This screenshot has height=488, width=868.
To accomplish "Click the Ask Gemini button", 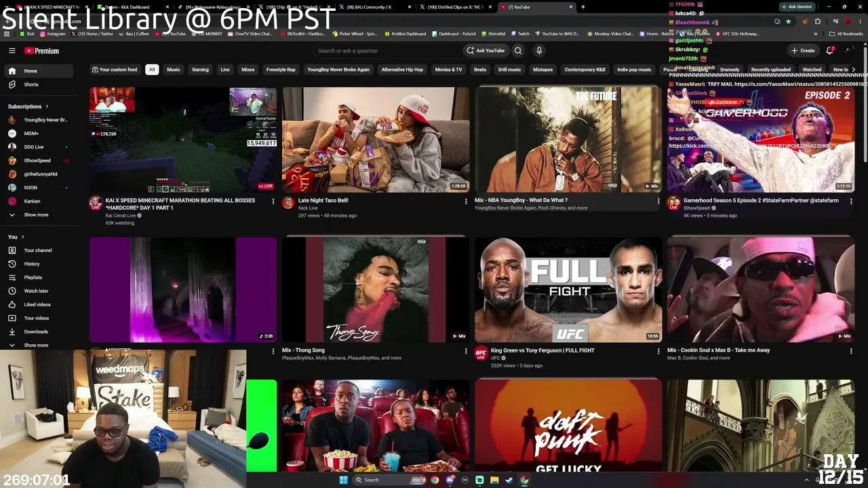I will click(796, 7).
